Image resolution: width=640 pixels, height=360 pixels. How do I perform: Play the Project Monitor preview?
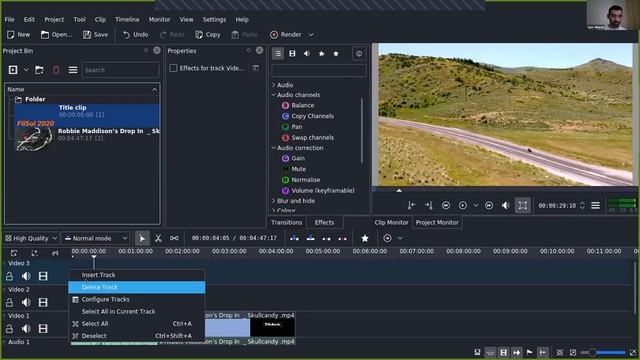(462, 205)
